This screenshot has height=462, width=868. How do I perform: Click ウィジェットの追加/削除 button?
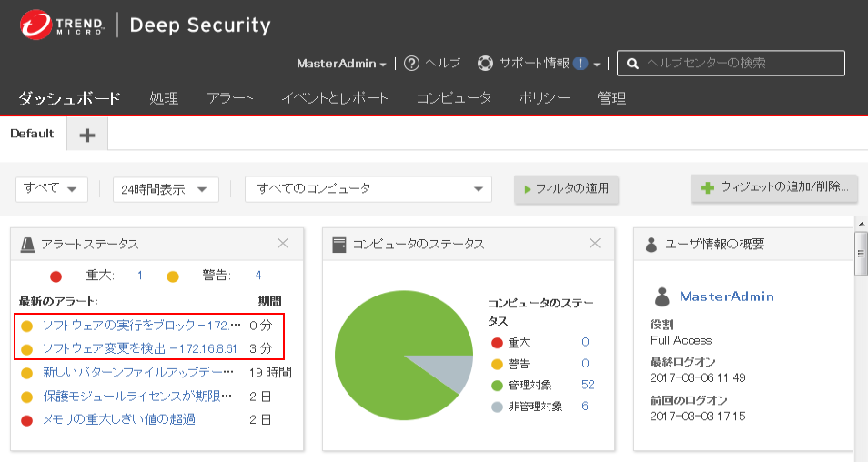pos(774,188)
